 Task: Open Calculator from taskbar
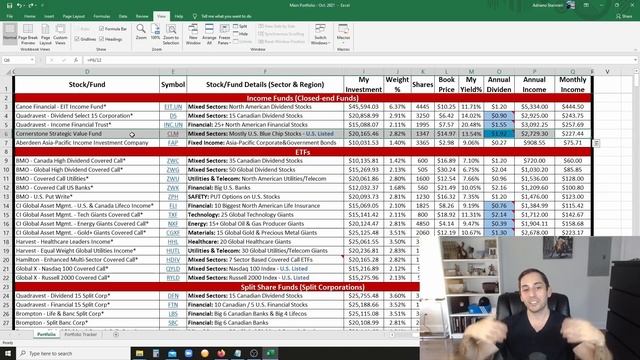[156, 353]
